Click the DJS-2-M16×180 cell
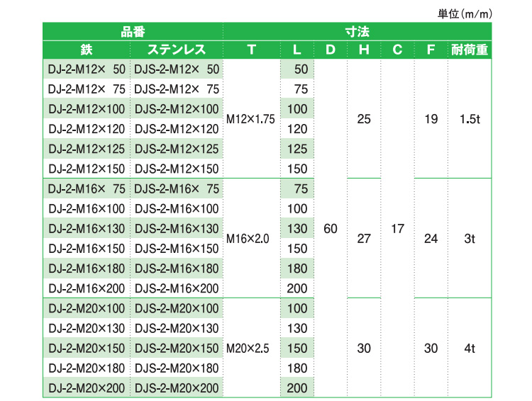 pos(177,269)
